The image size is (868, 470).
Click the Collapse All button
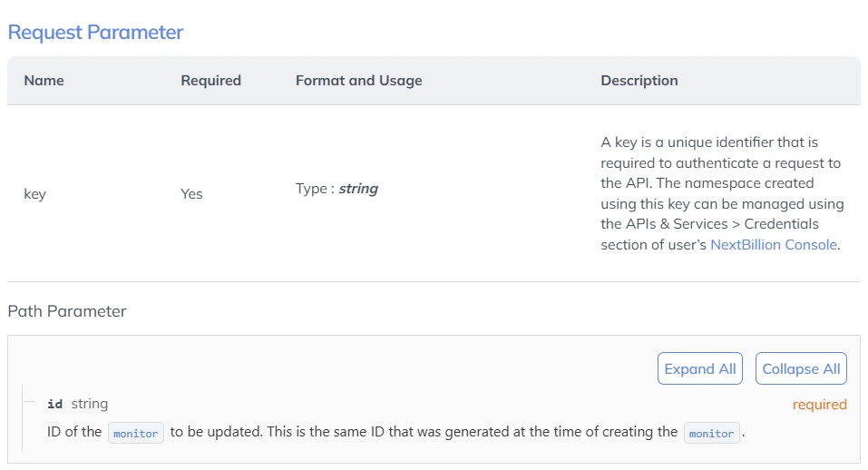point(801,368)
